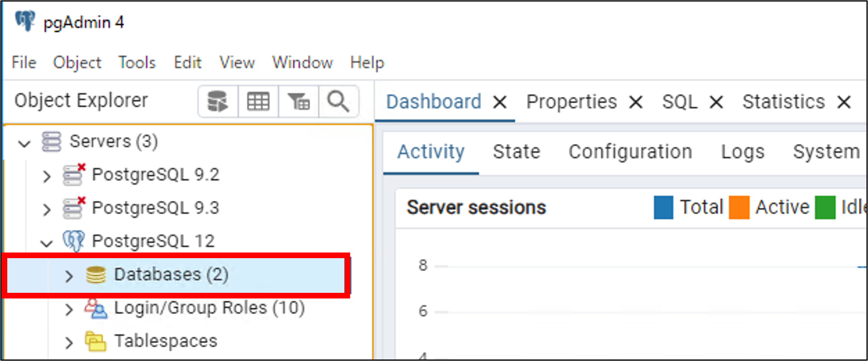Click the blue Total legend swatch
The image size is (868, 361).
(x=663, y=207)
